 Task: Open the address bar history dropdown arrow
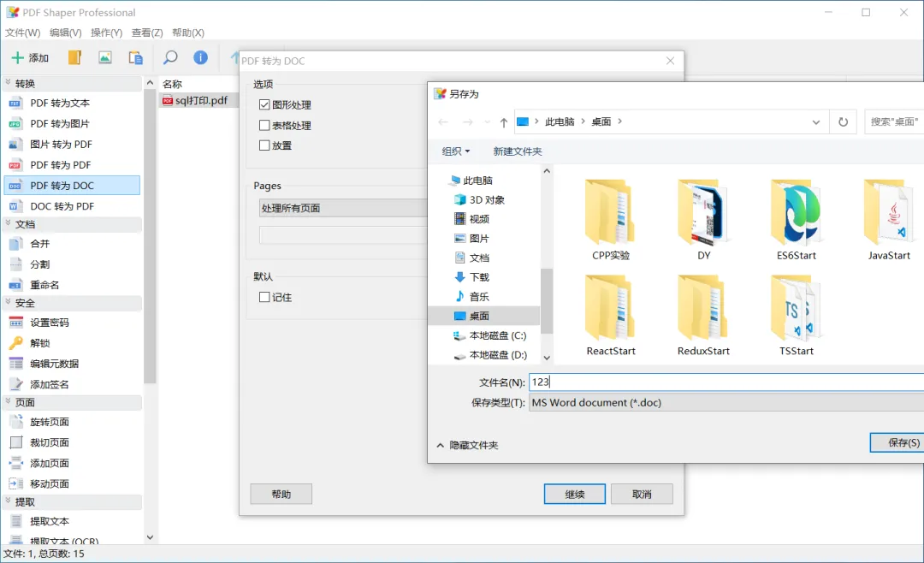point(816,122)
